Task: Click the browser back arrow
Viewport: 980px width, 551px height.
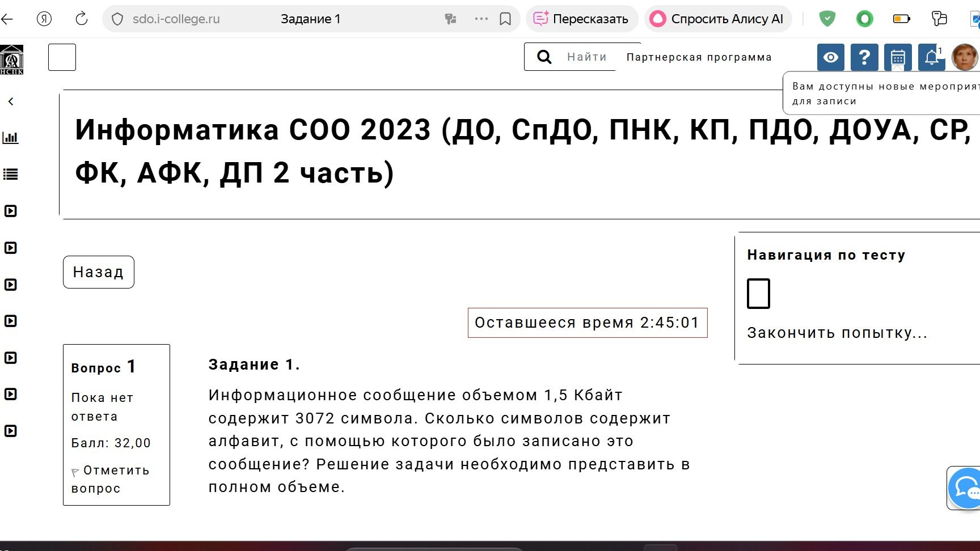Action: (x=7, y=19)
